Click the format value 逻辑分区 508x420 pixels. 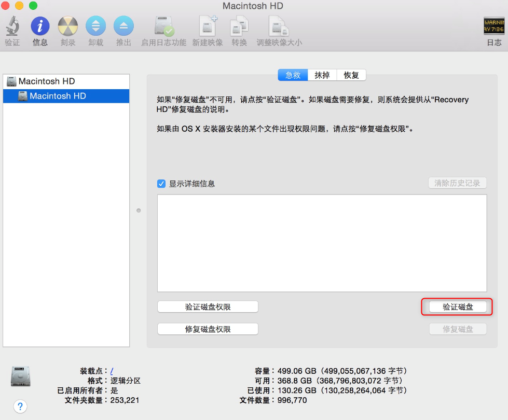click(126, 381)
